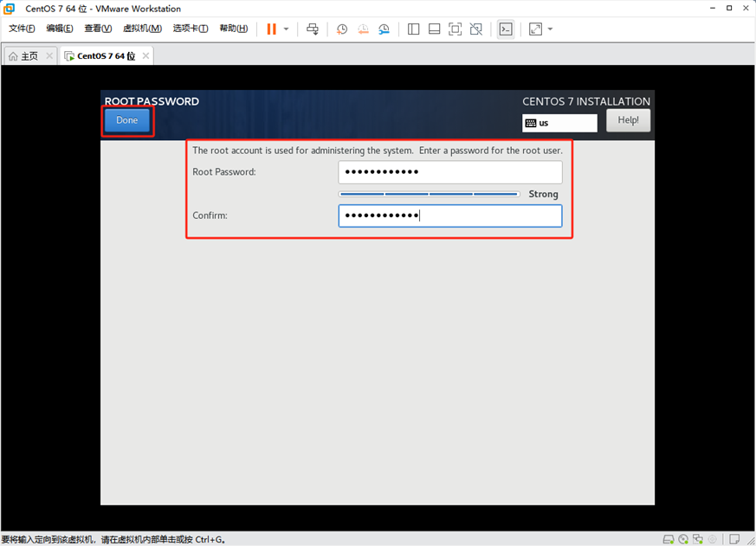Click the blue Done button

(126, 120)
